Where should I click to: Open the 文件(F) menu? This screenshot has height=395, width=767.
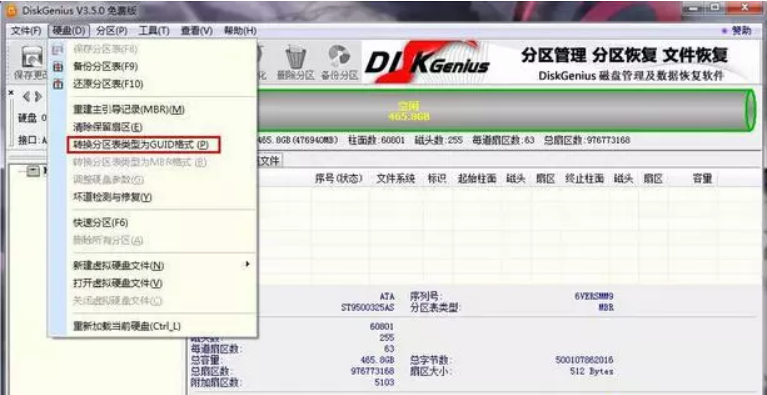coord(26,31)
